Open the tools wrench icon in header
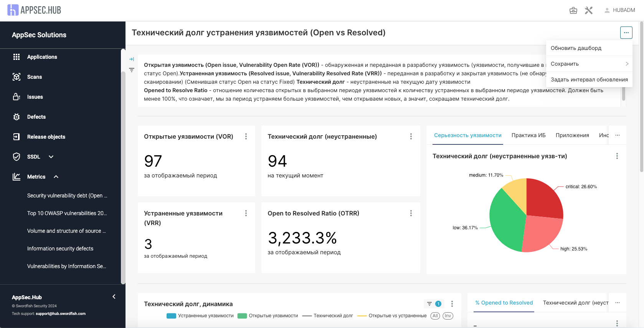644x328 pixels. coord(588,10)
